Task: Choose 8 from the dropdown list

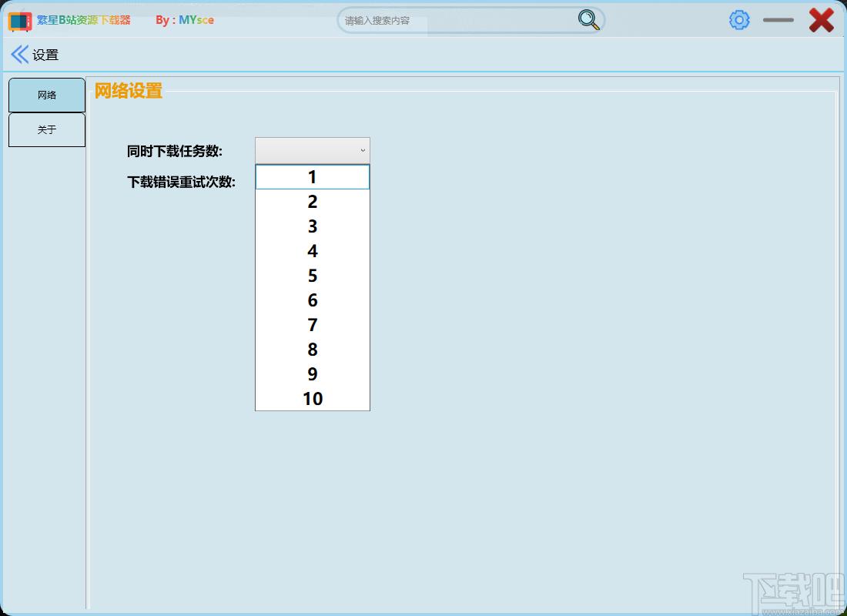Action: point(312,349)
